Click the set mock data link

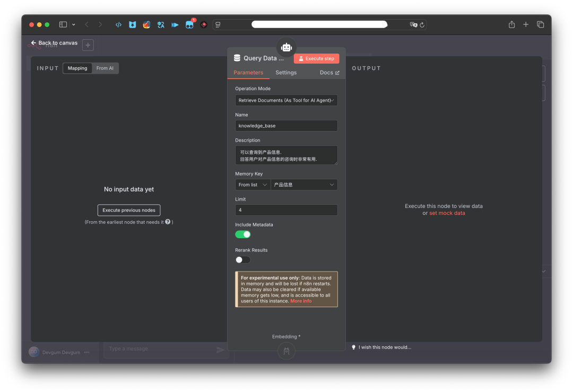447,213
